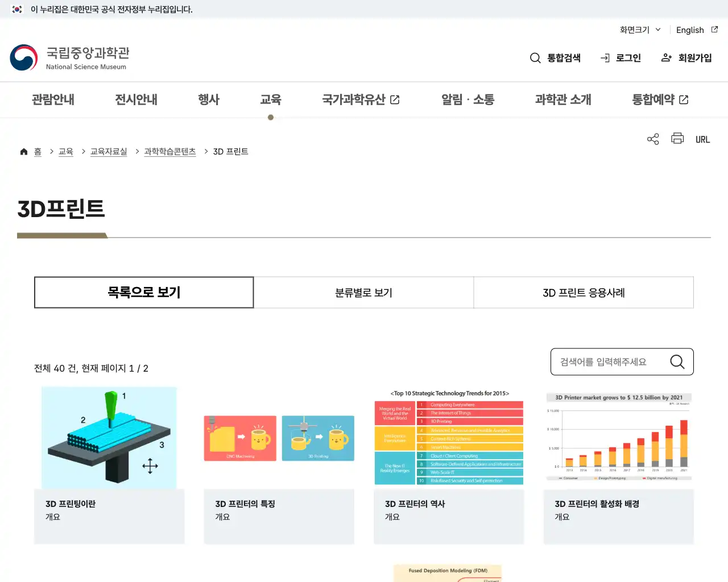Open the 알림·소통 navigation menu
Screen dimensions: 728x582
click(467, 99)
